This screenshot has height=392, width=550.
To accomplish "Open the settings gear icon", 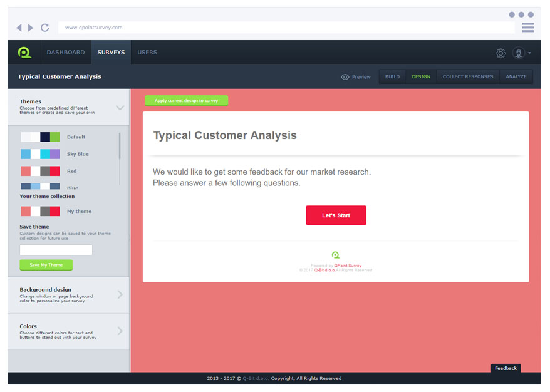I will (501, 53).
